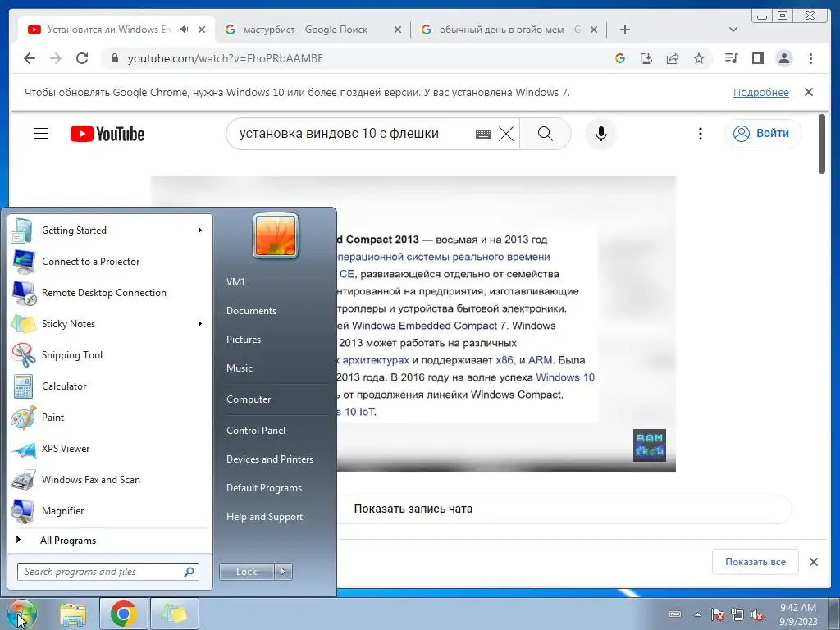The height and width of the screenshot is (630, 840).
Task: Click the page's vertical scrollbar thumb
Action: tap(822, 144)
